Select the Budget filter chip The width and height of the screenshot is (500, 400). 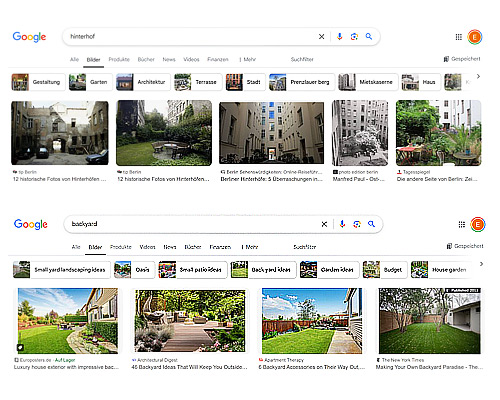(x=385, y=270)
